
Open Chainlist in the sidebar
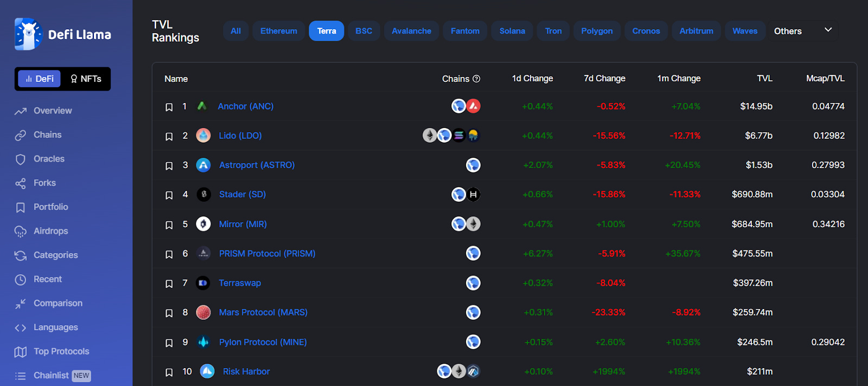(53, 376)
